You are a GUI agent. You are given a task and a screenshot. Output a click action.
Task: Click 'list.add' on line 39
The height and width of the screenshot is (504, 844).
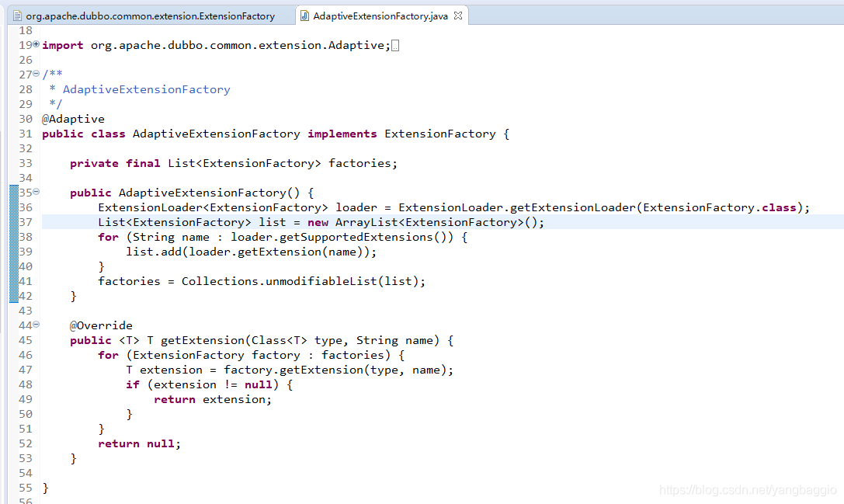click(154, 252)
